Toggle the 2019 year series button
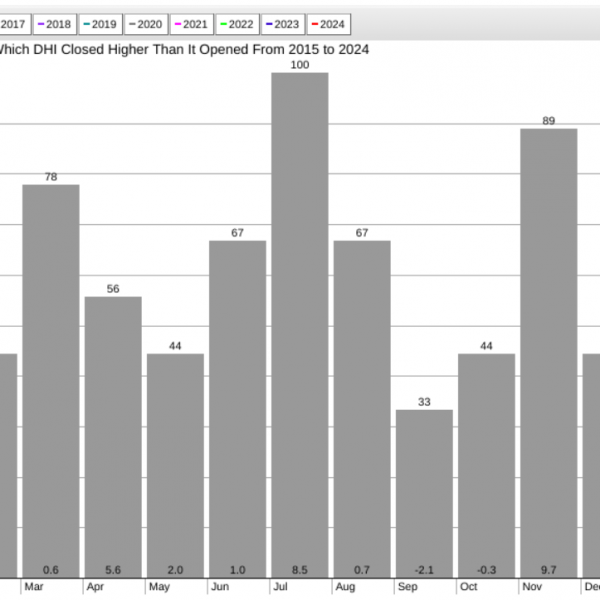The width and height of the screenshot is (600, 600). (x=101, y=24)
